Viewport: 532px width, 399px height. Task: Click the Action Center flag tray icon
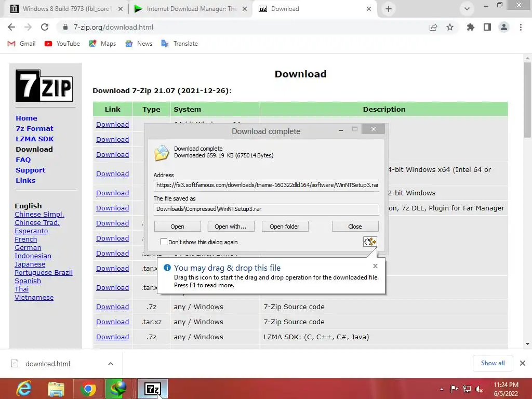(x=454, y=389)
